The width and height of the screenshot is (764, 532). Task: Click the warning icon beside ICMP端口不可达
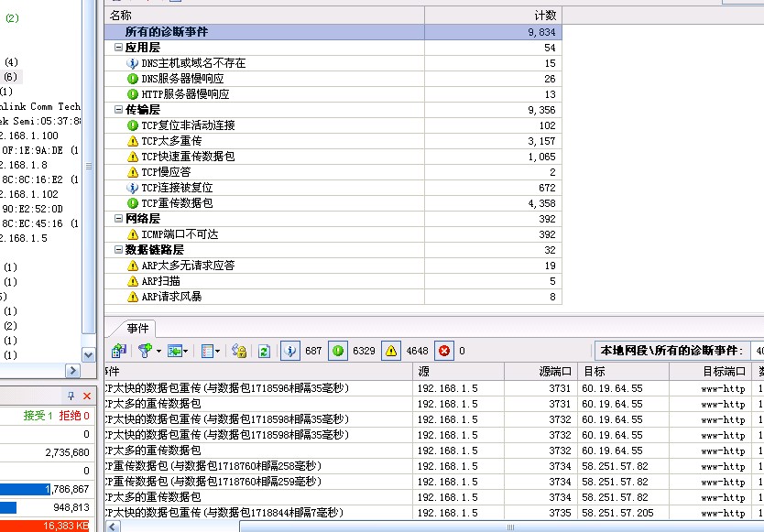[133, 234]
